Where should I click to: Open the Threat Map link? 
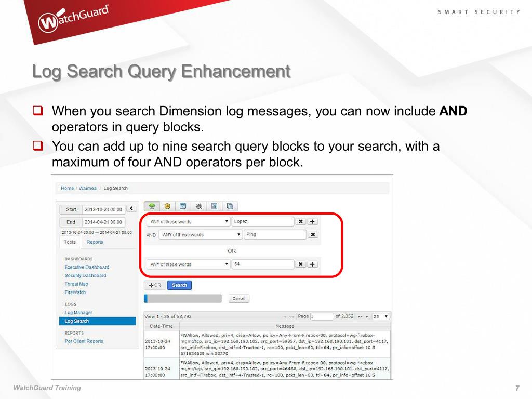coord(76,284)
